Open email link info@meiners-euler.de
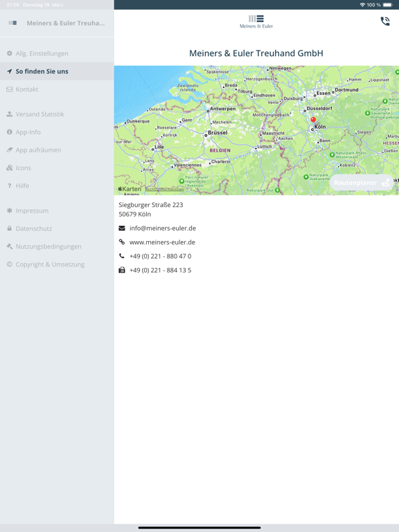 [163, 228]
